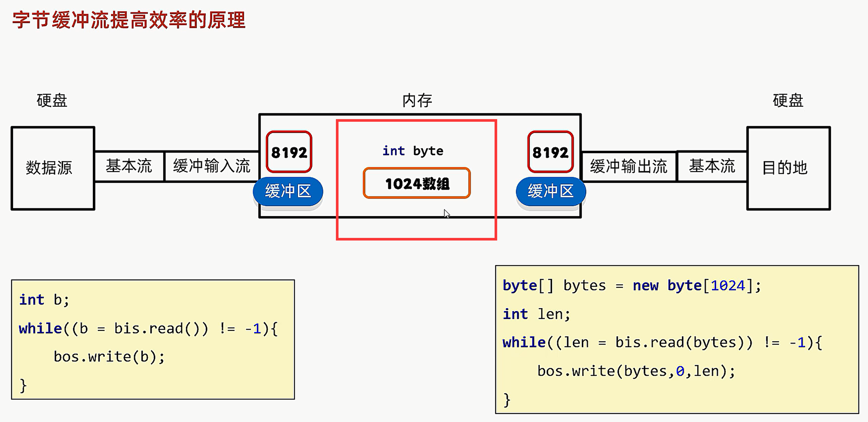Click the left blue 缓冲区 button
The height and width of the screenshot is (422, 868).
point(288,192)
